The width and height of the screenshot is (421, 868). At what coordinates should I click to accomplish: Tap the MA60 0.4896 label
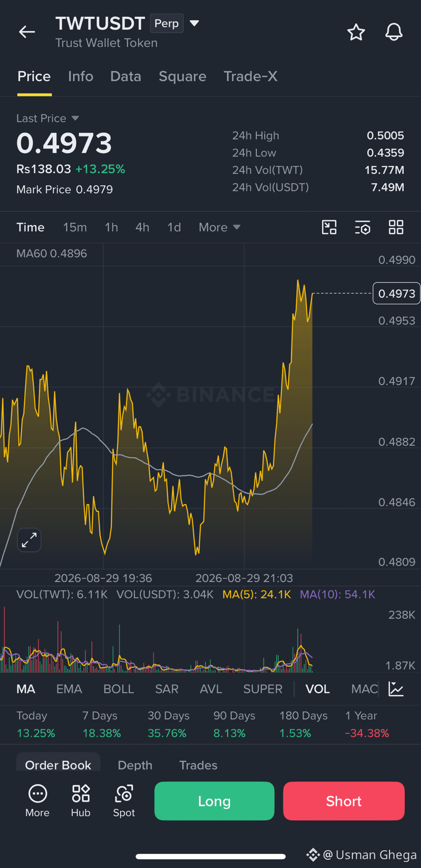pos(51,254)
